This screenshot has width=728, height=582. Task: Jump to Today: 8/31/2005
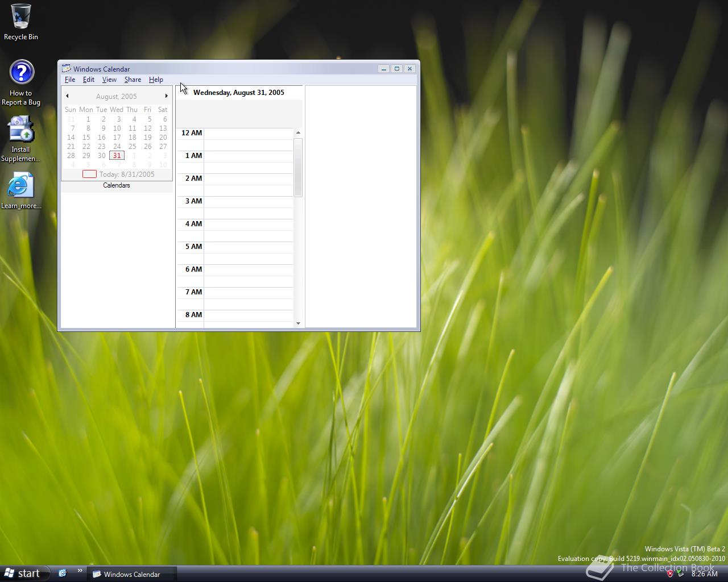[x=118, y=174]
